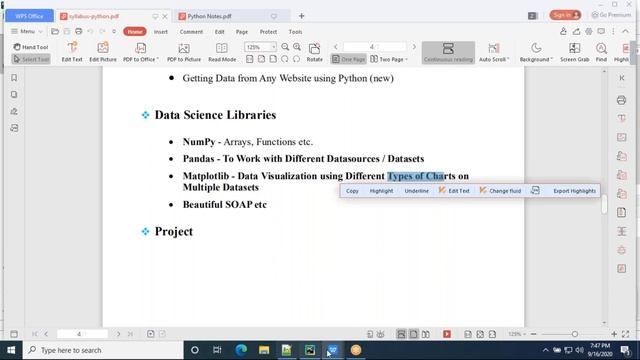Underline the selected text
Screen dimensions: 640x360
[416, 191]
